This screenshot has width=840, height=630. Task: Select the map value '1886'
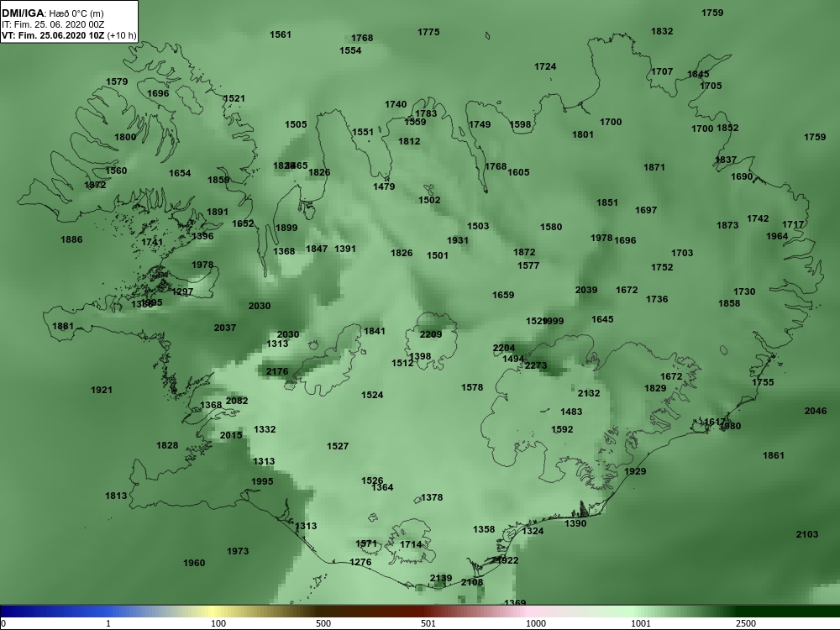pyautogui.click(x=71, y=239)
